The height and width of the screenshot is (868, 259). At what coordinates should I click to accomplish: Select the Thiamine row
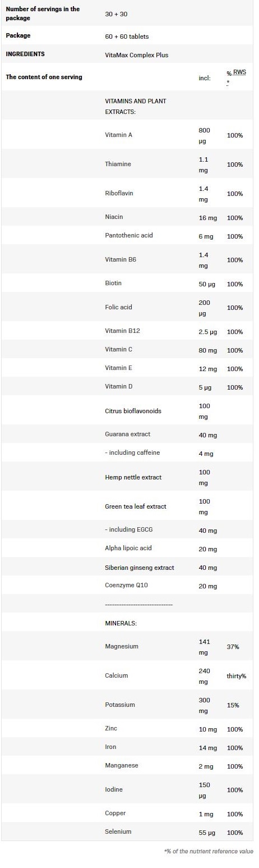coord(127,164)
